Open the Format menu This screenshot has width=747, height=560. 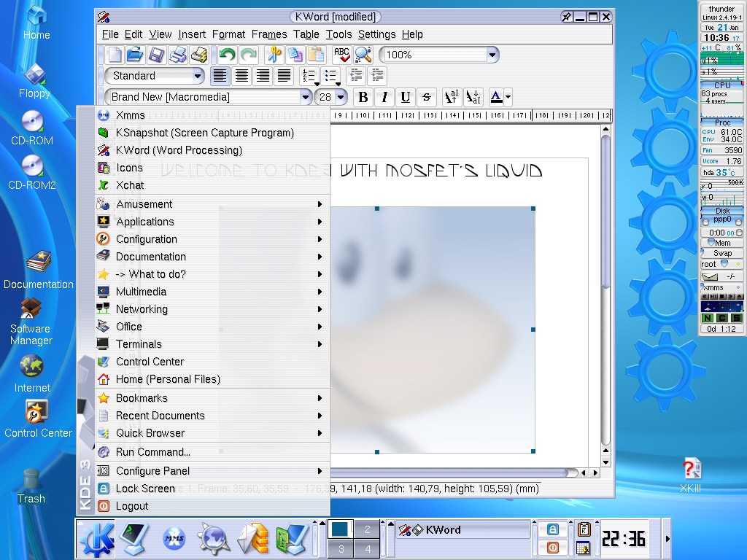click(x=228, y=34)
